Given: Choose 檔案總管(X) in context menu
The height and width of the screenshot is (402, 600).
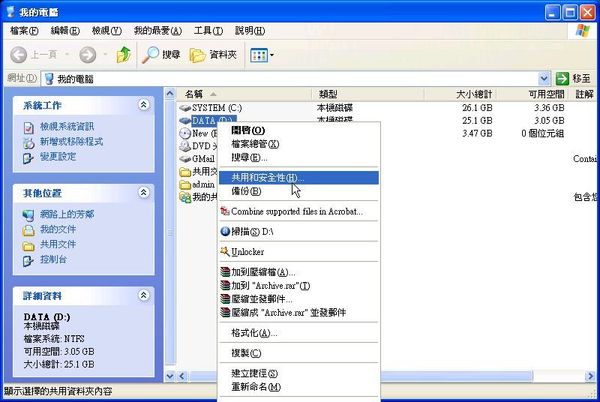Looking at the screenshot, I should [299, 144].
